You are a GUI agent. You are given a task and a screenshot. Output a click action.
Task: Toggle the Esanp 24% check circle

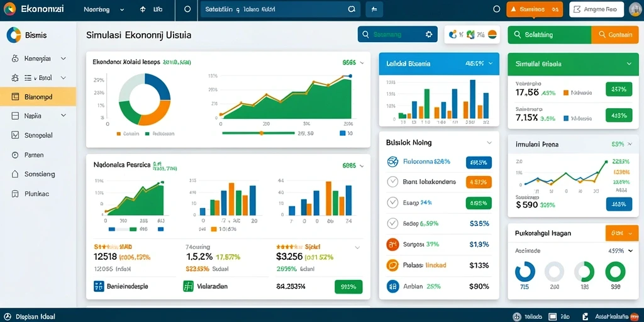393,203
